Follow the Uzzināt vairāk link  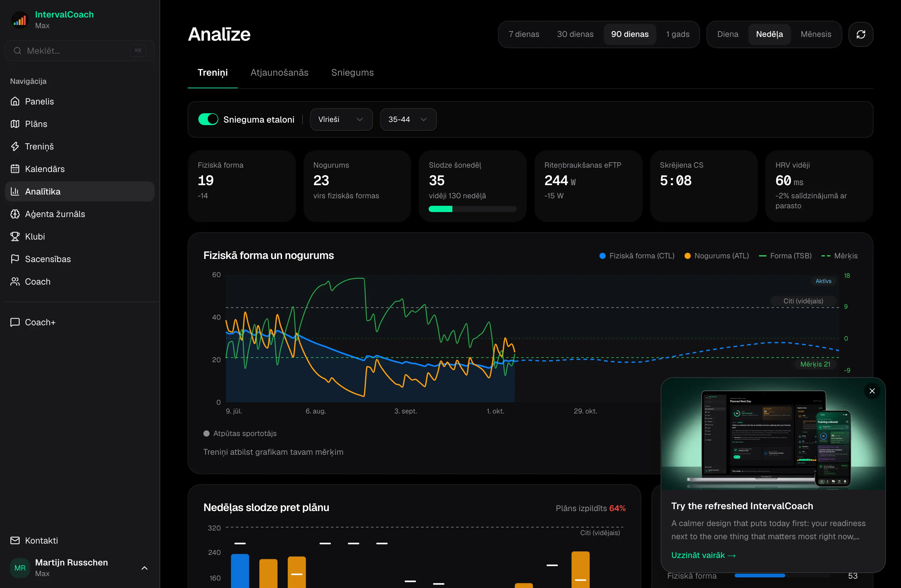click(x=703, y=555)
